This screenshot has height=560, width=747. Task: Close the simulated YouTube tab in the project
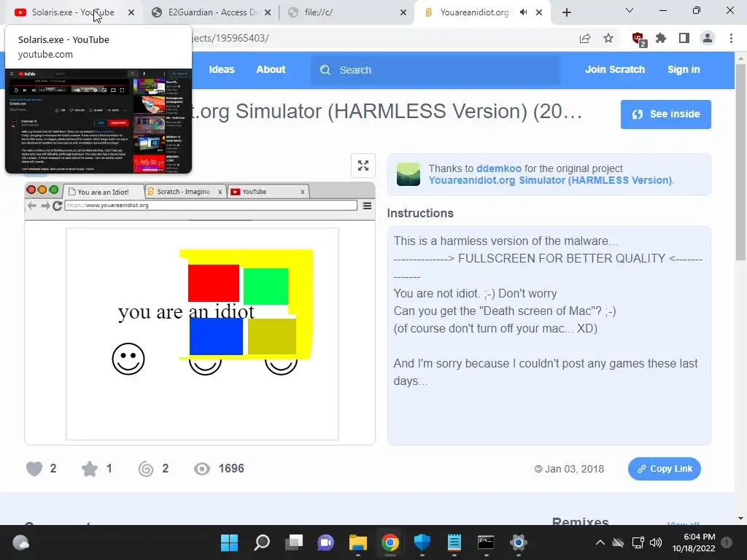302,192
